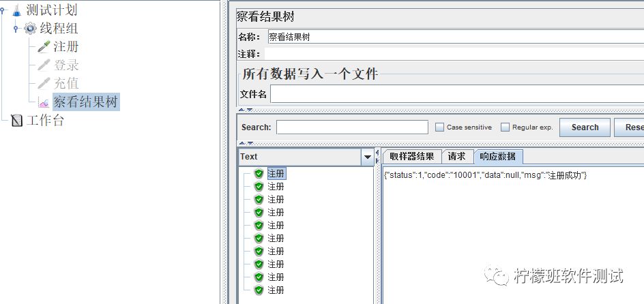Enable Regular exp. checkbox
This screenshot has height=304, width=644.
point(506,127)
